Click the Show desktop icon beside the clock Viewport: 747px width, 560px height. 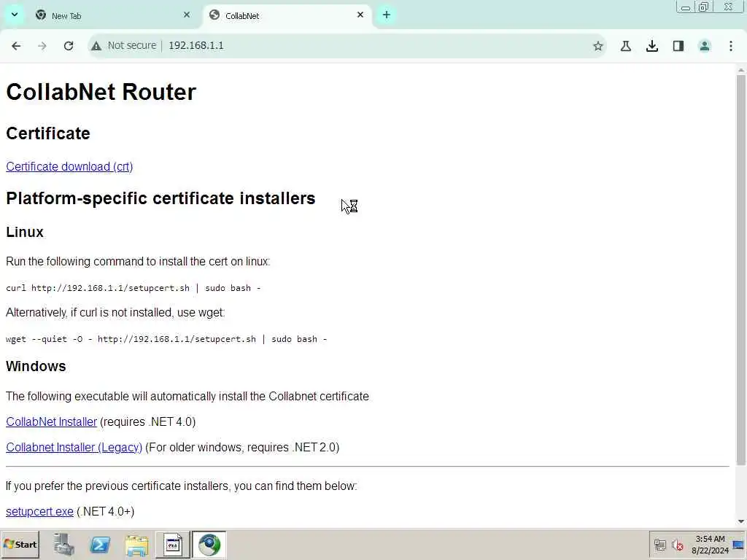740,545
